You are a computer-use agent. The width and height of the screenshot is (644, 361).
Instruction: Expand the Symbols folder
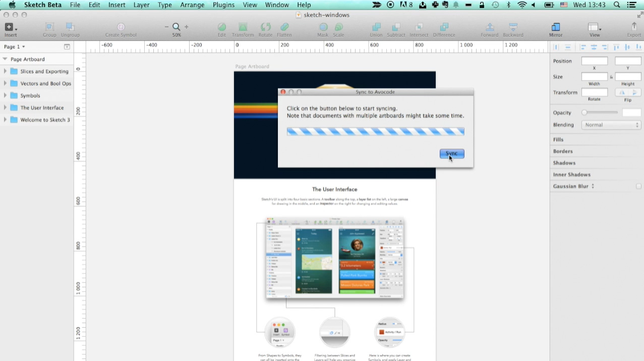click(5, 95)
